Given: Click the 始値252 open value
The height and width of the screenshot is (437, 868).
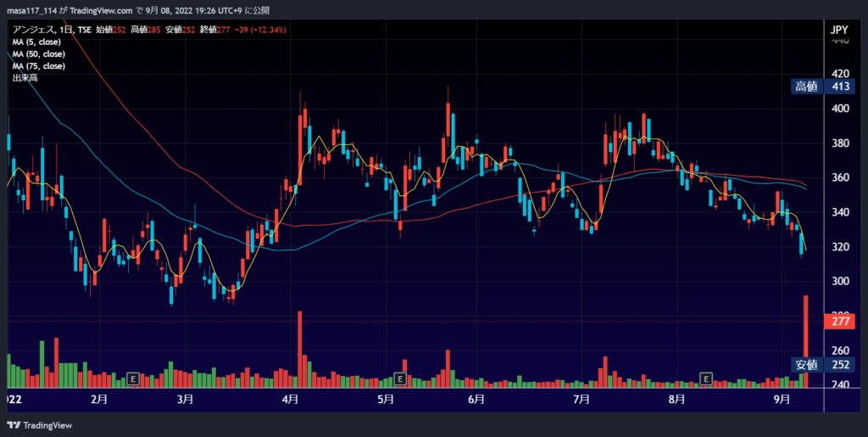Looking at the screenshot, I should click(x=111, y=30).
